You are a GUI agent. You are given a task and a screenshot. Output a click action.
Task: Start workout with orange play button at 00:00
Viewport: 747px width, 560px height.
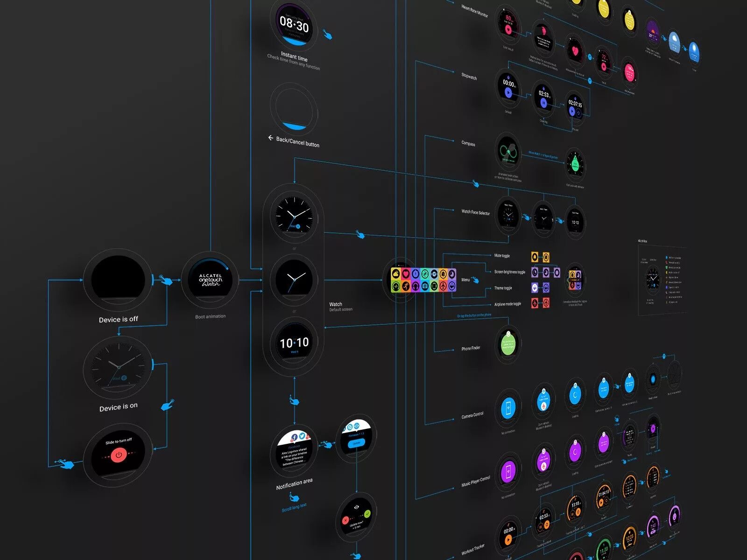pos(508,540)
